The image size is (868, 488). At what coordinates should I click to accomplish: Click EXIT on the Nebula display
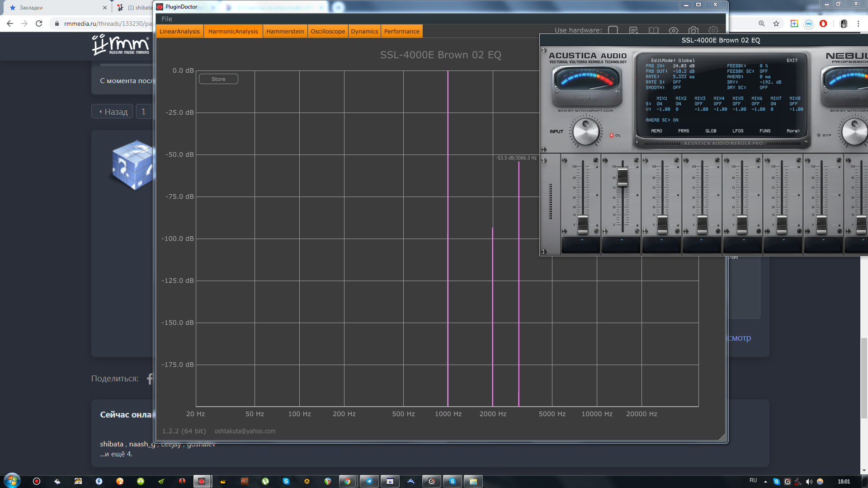click(x=792, y=60)
